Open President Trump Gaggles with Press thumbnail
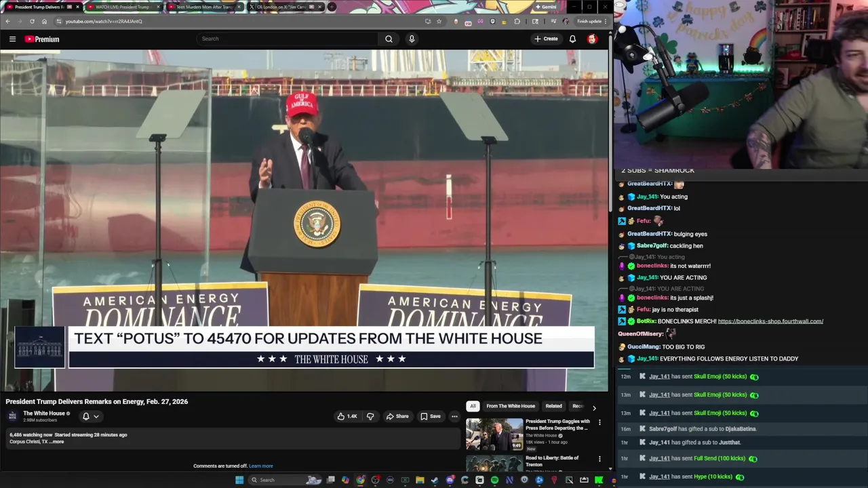868x488 pixels. point(494,434)
